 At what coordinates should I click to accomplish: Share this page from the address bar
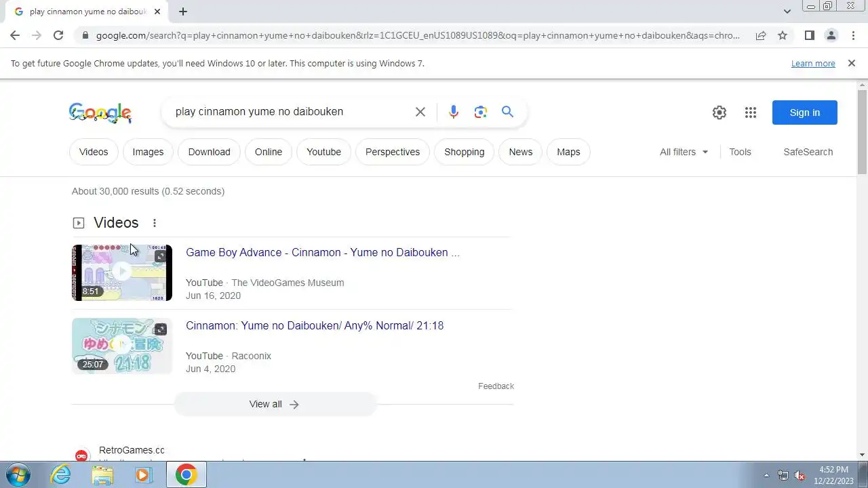(761, 35)
